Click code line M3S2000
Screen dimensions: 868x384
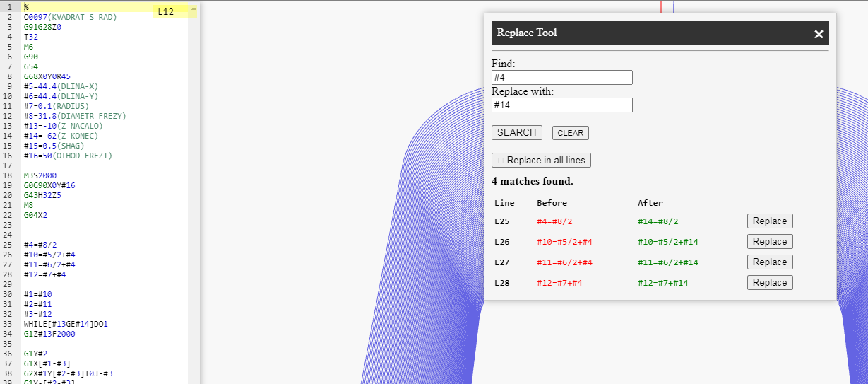pos(40,175)
